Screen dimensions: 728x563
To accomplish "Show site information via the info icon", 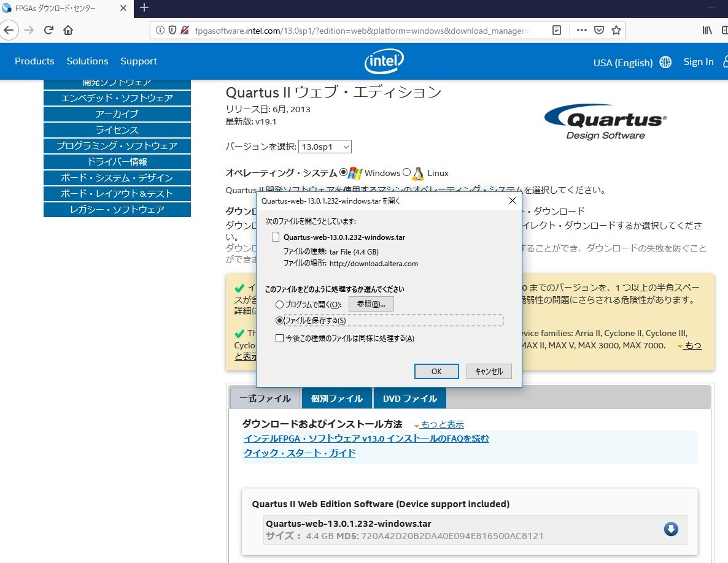I will tap(160, 31).
